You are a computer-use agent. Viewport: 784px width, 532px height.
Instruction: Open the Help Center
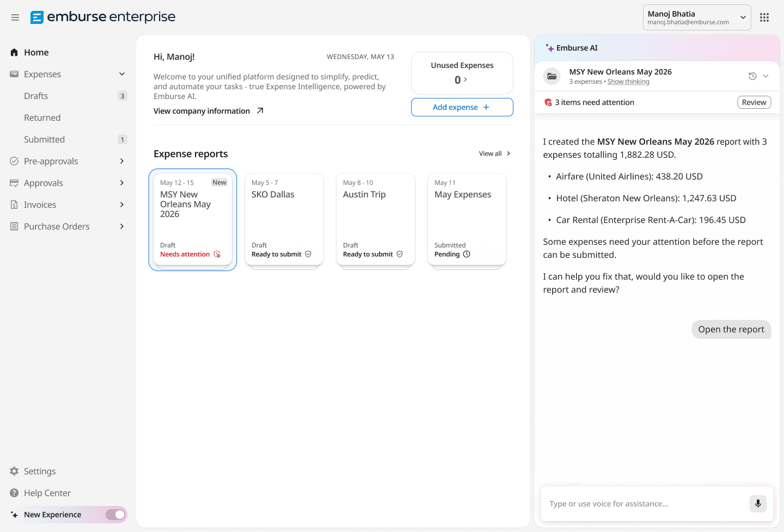click(47, 493)
